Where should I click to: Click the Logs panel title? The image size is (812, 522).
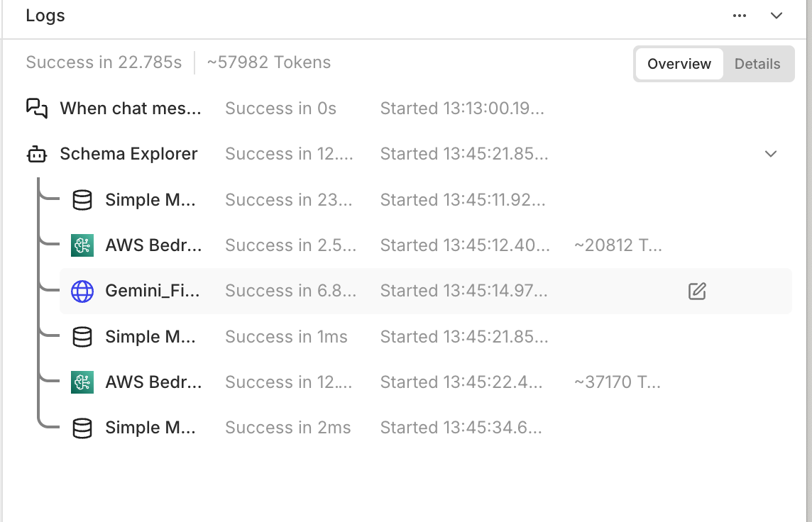[45, 16]
